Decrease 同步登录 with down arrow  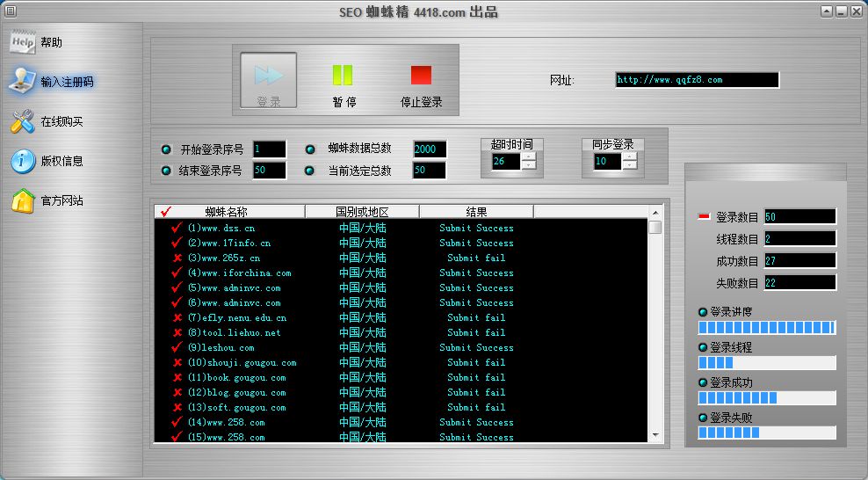point(629,165)
